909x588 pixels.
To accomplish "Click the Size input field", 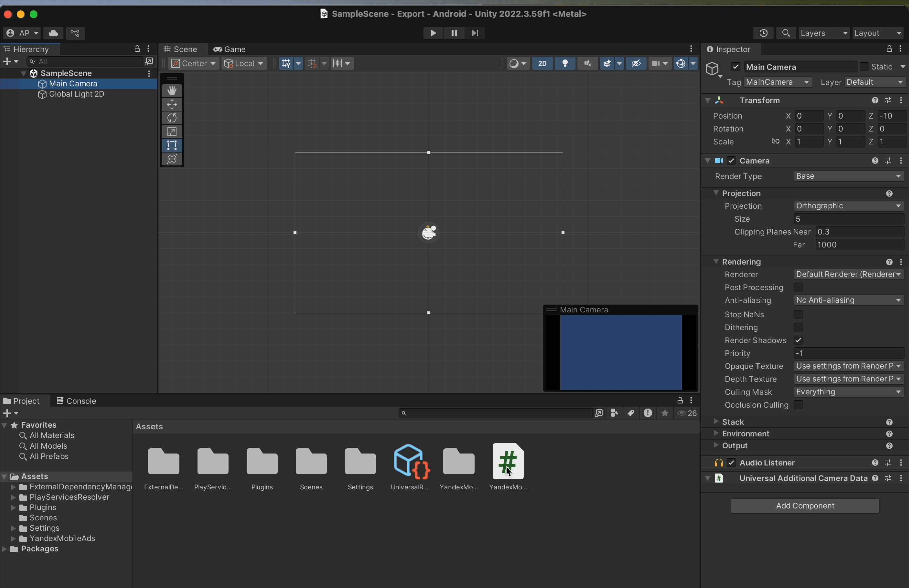I will click(849, 219).
